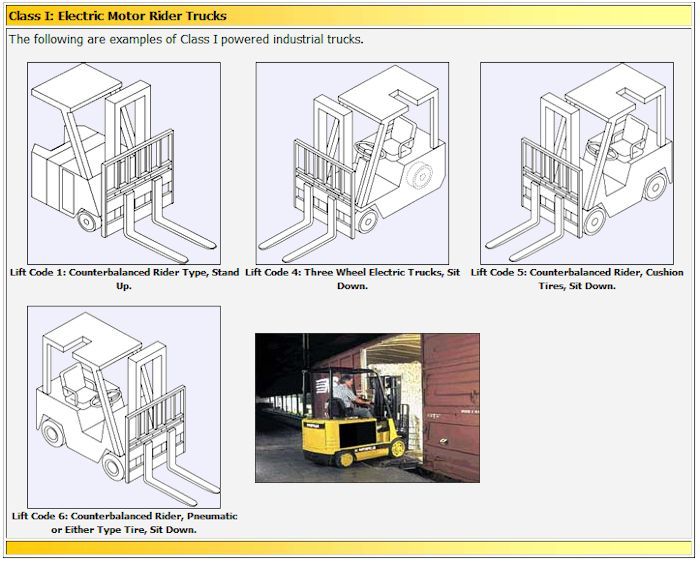Viewport: 700px width, 563px height.
Task: Click the 'Class I: Electric Motor Rider Trucks' heading
Action: click(118, 16)
